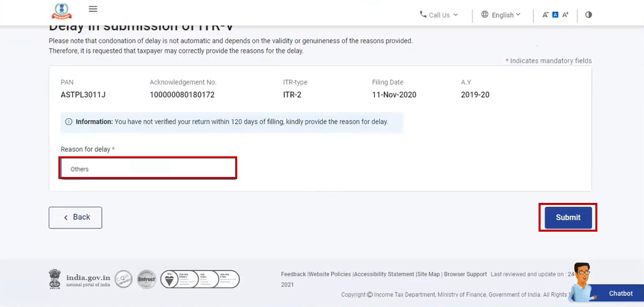Open the English language dropdown

[x=500, y=15]
